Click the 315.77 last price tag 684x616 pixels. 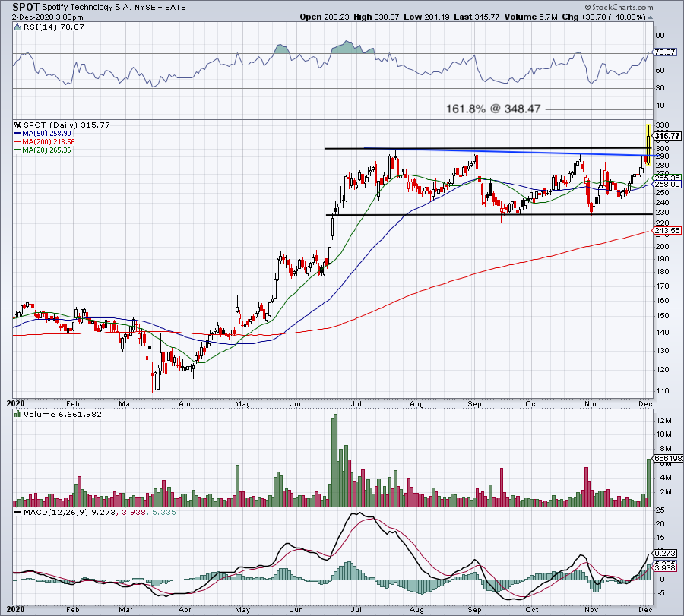(667, 136)
